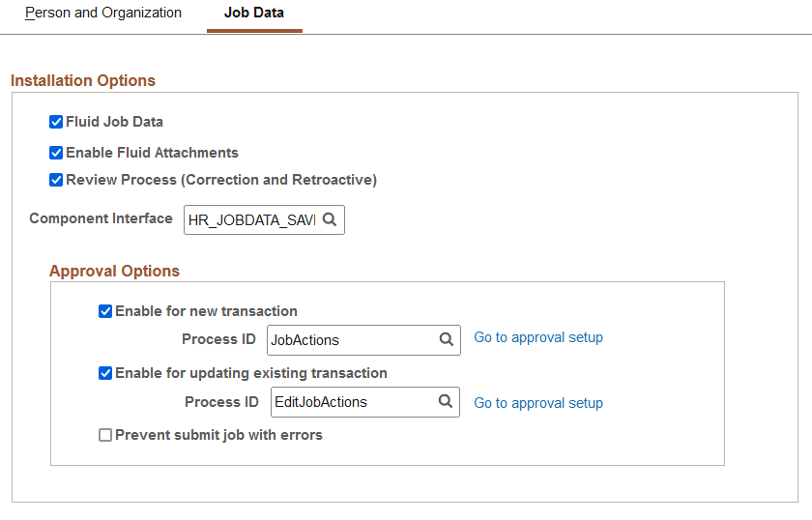Open the lookup for EditJobActions Process ID
The width and height of the screenshot is (812, 520).
coord(446,401)
